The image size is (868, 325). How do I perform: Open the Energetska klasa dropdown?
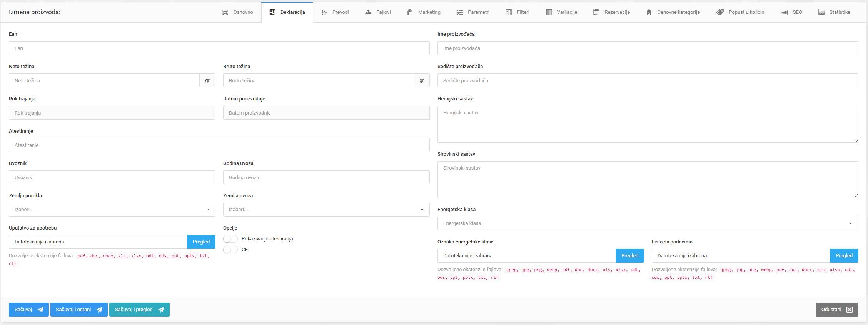point(648,223)
